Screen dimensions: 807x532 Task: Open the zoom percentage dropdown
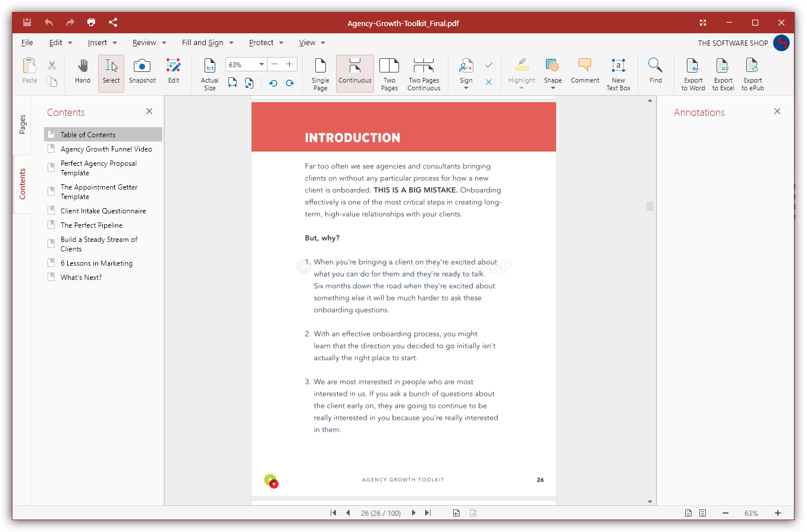point(260,64)
